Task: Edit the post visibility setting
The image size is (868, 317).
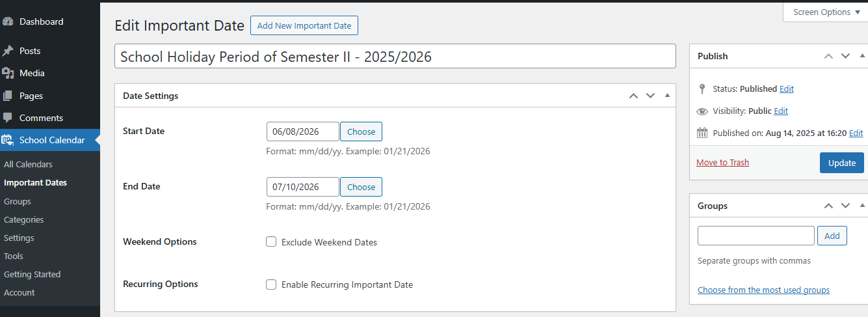Action: click(x=781, y=111)
